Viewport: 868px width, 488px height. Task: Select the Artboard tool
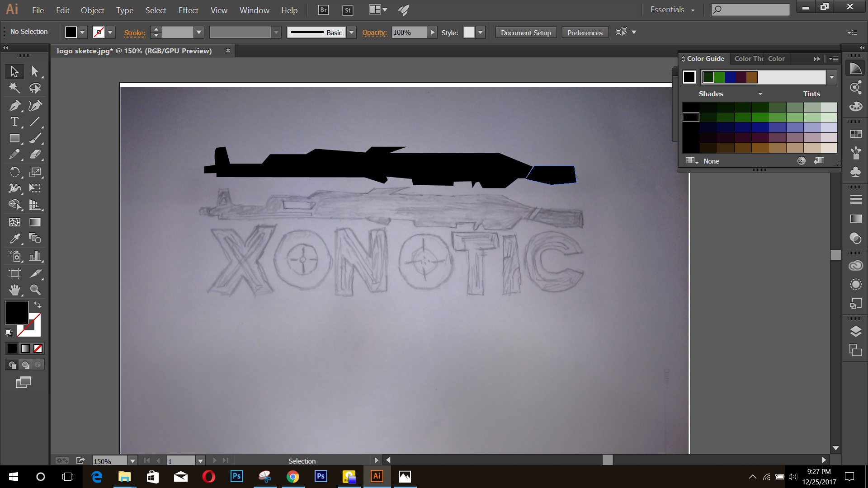coord(14,273)
